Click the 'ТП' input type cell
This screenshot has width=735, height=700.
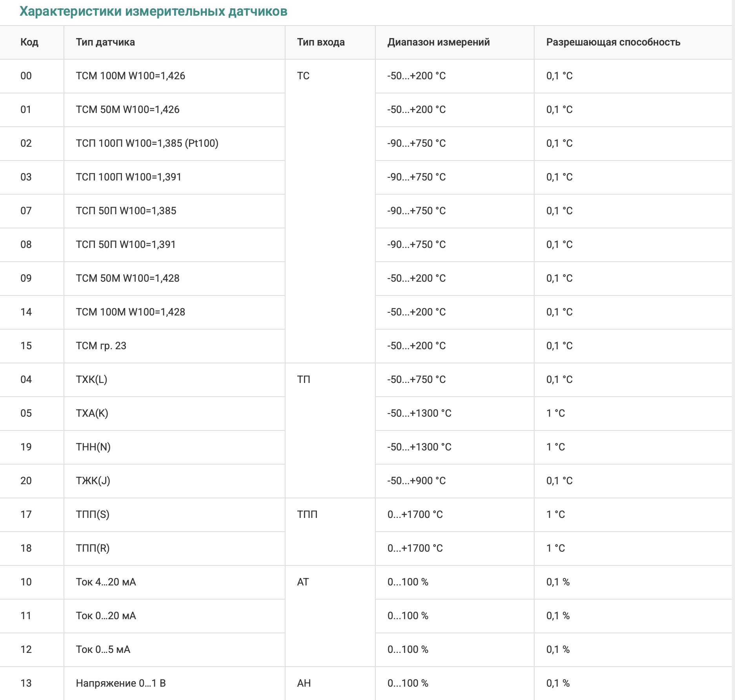point(304,379)
